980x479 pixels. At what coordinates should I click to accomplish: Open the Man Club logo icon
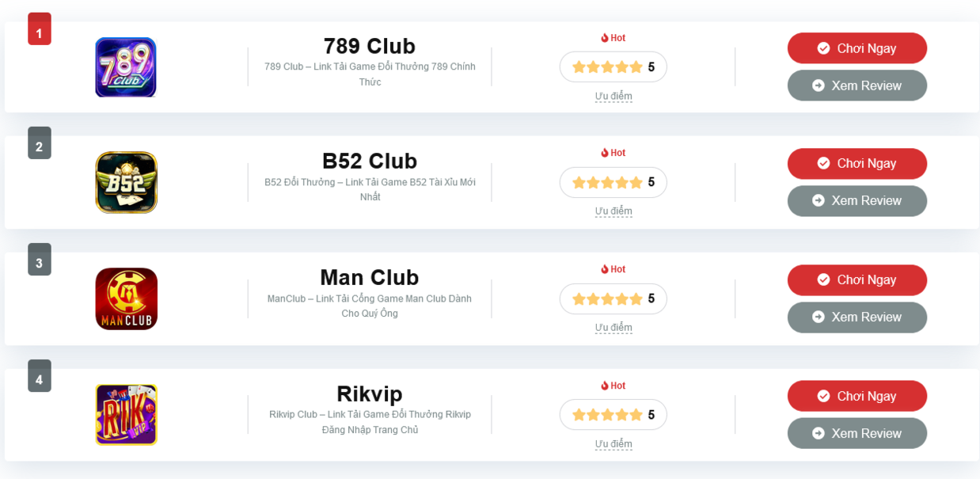pos(126,298)
